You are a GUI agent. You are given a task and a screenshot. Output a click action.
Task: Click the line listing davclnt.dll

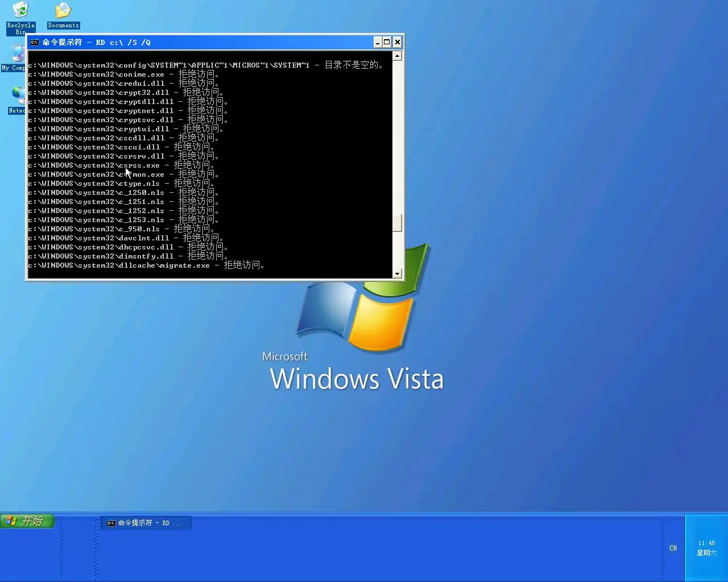click(126, 238)
